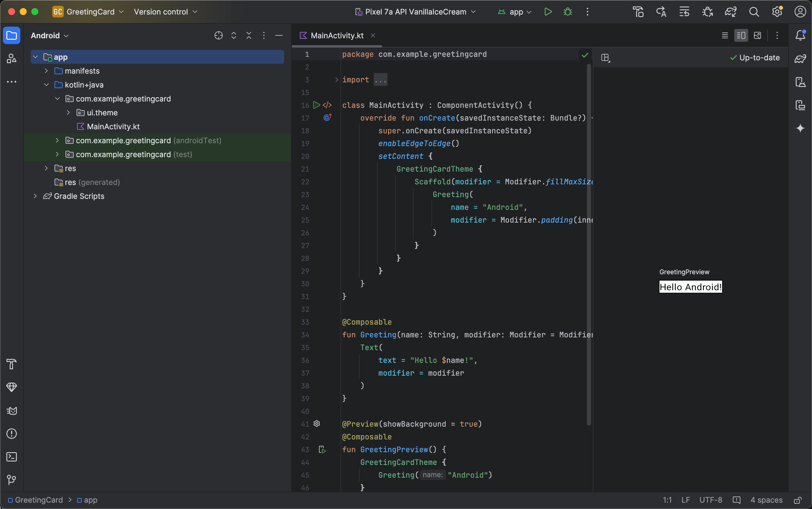Click 1:1 line column indicator

(x=667, y=500)
